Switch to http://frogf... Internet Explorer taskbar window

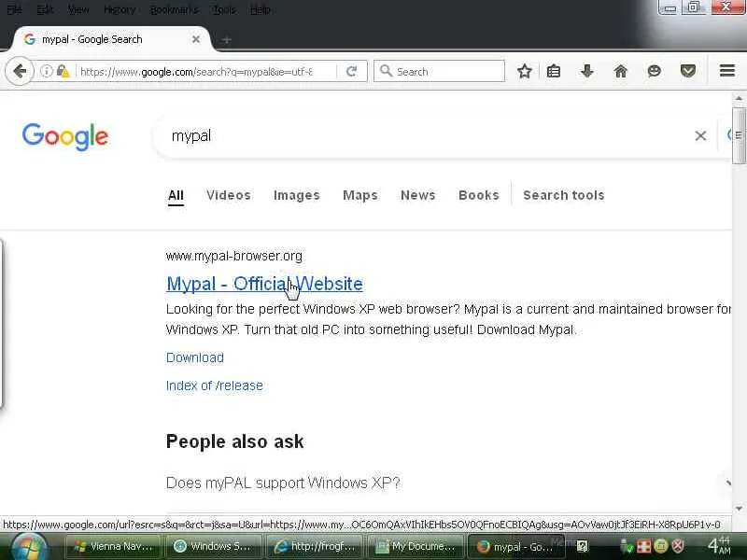[315, 546]
